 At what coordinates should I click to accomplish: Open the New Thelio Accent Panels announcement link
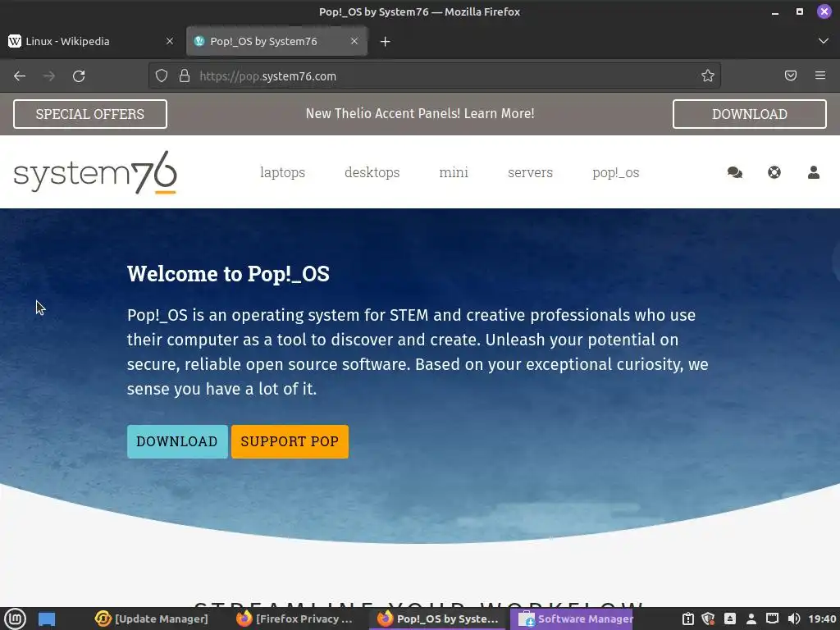(x=420, y=113)
